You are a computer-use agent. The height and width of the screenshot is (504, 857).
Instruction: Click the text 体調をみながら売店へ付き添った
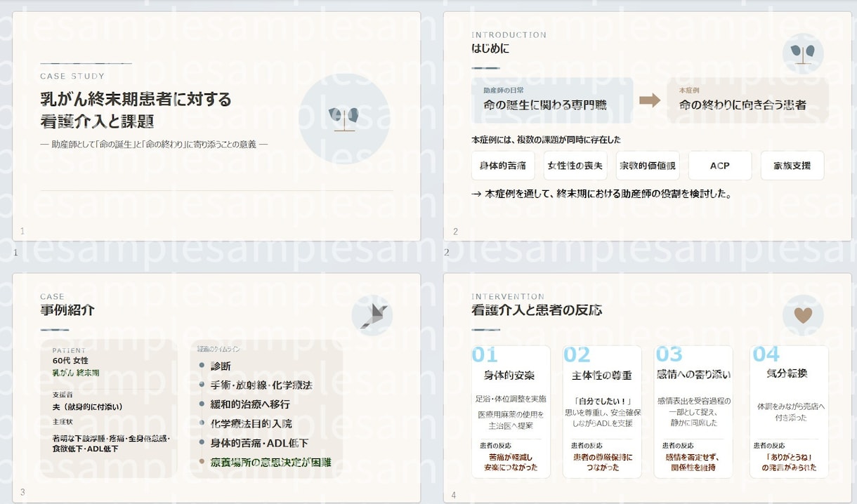coord(791,411)
